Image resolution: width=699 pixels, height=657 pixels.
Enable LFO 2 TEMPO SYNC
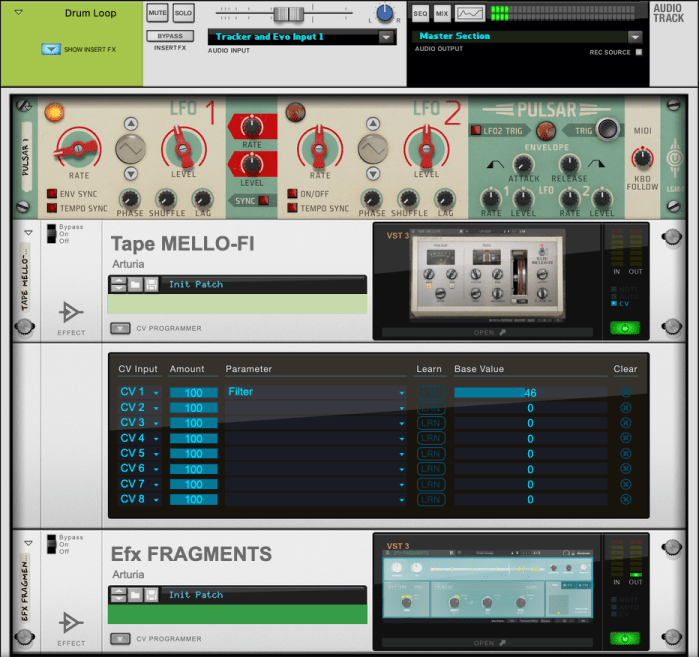(293, 208)
